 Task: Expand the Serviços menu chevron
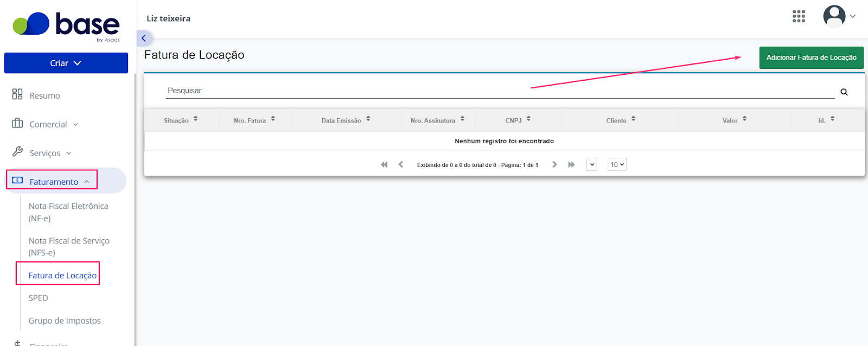(x=69, y=153)
